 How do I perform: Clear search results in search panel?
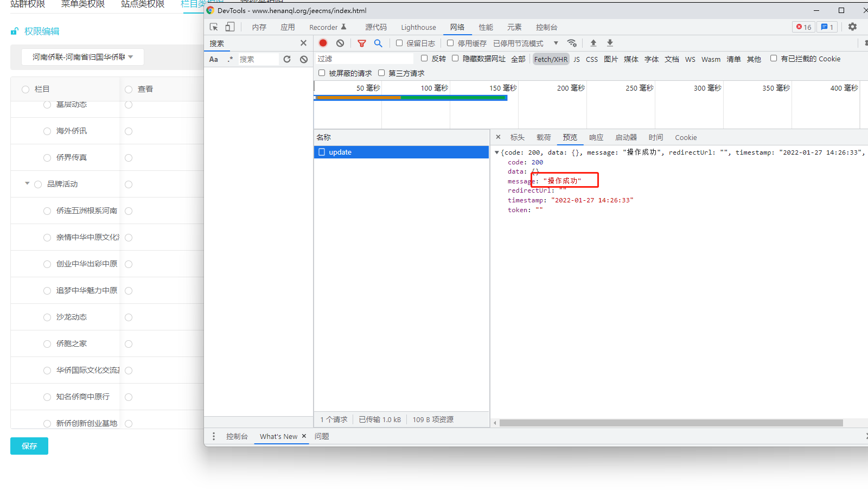(x=304, y=59)
